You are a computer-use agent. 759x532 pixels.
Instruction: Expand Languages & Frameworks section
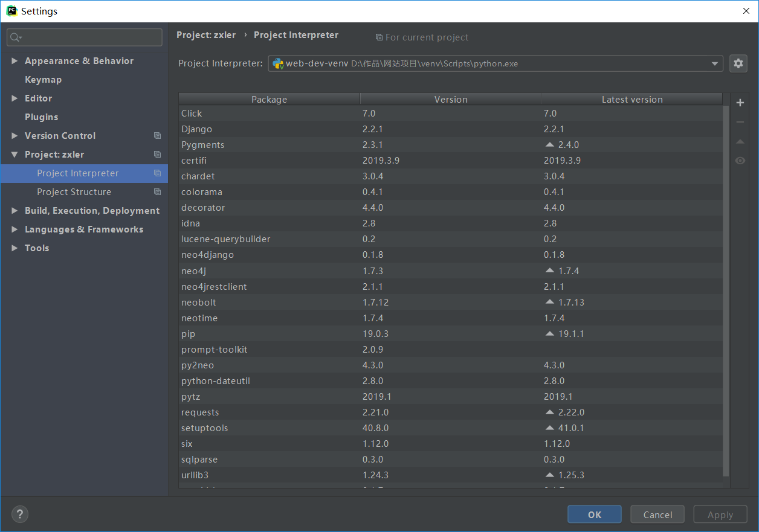click(15, 229)
